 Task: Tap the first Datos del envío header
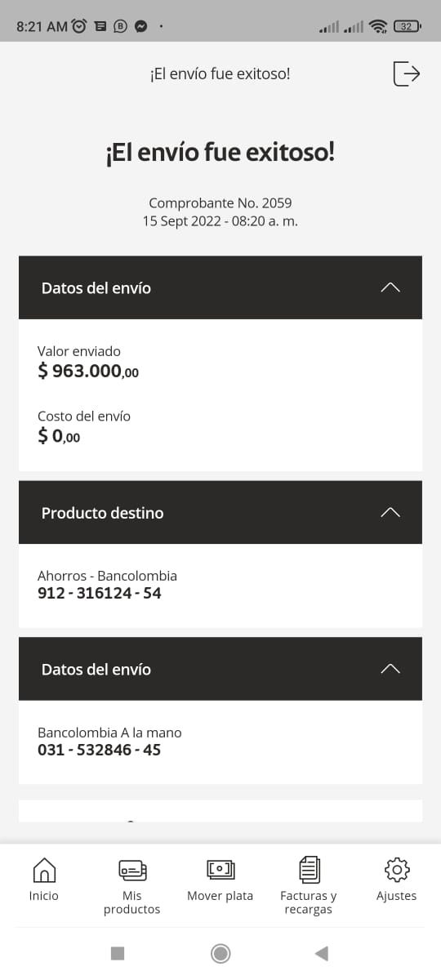[x=220, y=287]
